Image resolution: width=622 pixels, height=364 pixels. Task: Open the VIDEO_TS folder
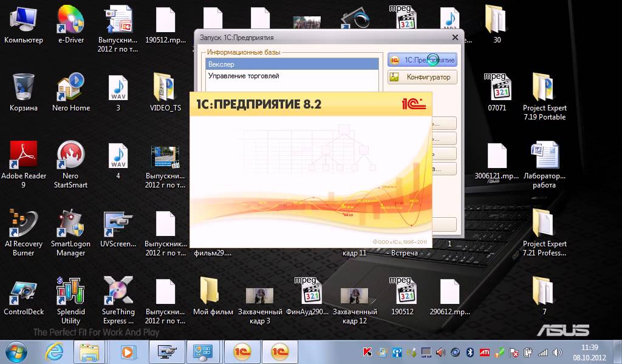coord(165,92)
